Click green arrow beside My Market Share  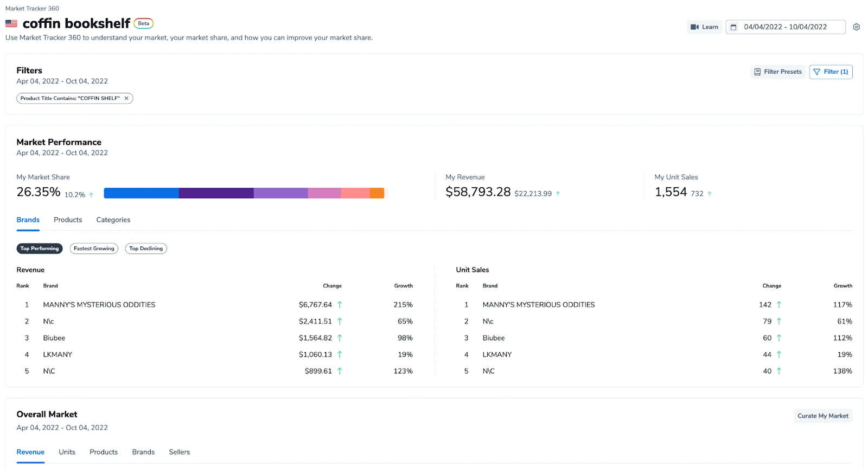tap(91, 195)
